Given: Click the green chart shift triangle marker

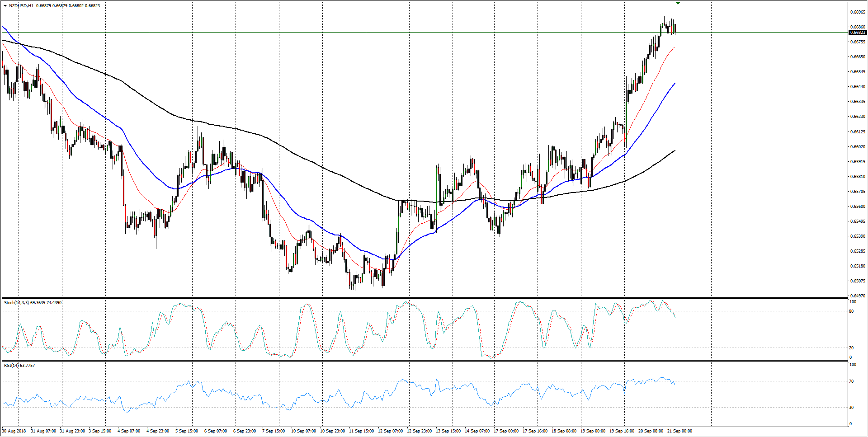Looking at the screenshot, I should [x=678, y=3].
